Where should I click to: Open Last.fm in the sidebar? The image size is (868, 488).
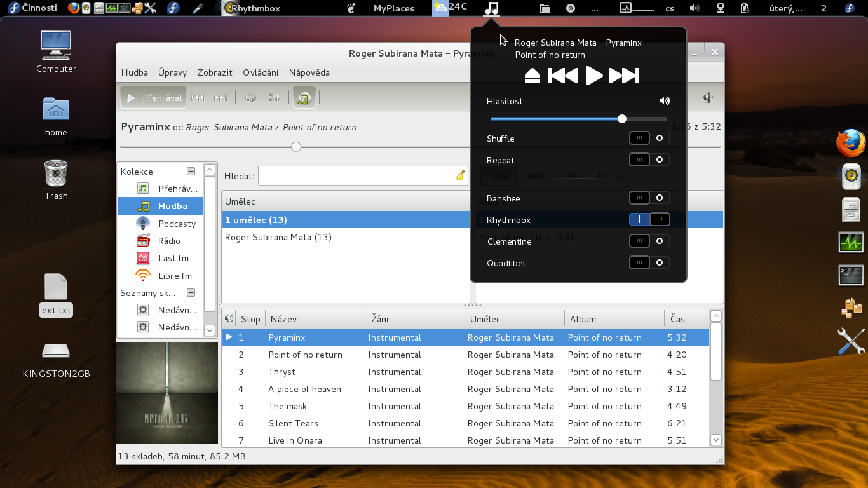pyautogui.click(x=160, y=258)
